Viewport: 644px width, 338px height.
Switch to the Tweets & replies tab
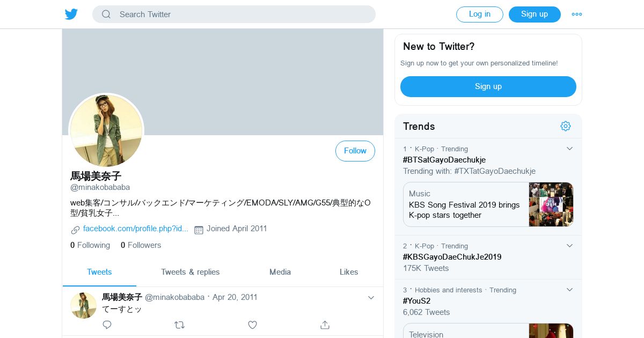(x=190, y=272)
